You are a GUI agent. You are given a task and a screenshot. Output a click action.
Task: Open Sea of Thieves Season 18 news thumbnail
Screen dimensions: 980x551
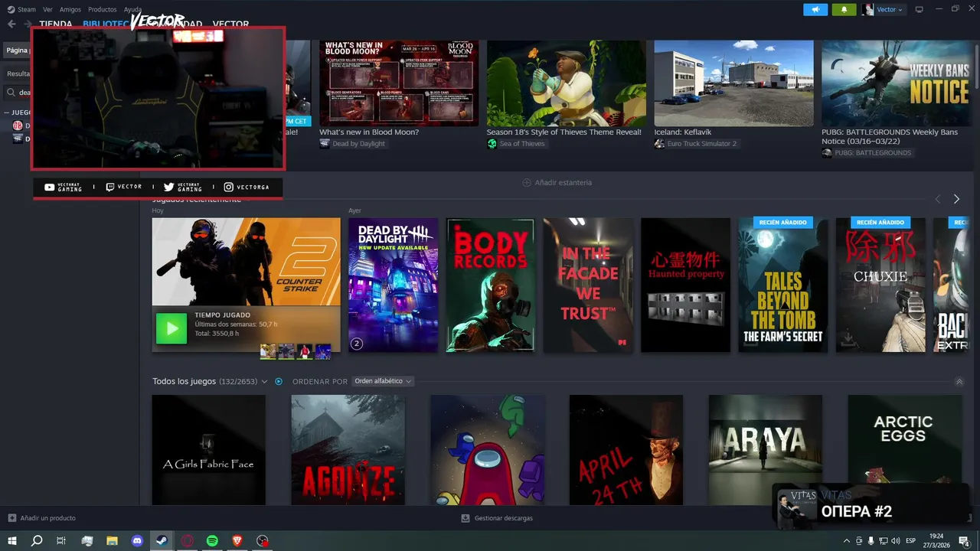pos(567,83)
